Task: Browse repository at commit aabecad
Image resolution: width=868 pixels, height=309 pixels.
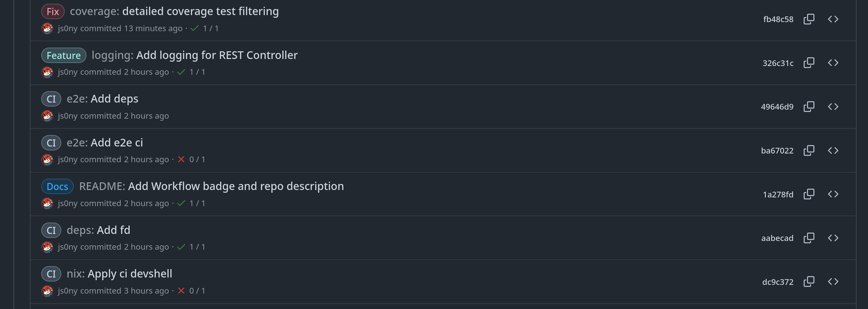Action: [833, 238]
